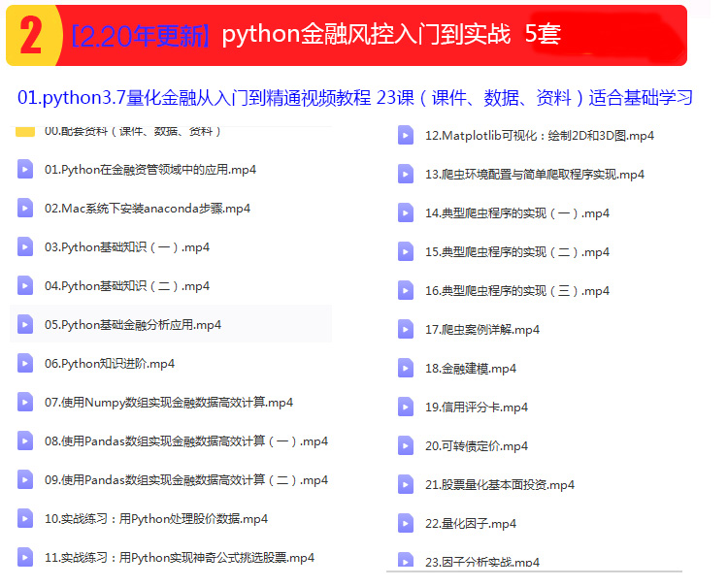728x587 pixels.
Task: Open file name 20.可转债定价.mp4
Action: [477, 446]
